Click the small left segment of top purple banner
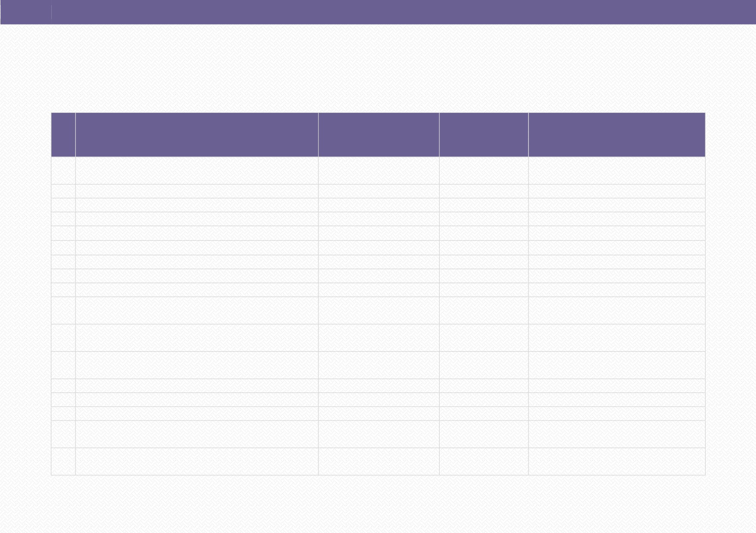The width and height of the screenshot is (756, 533). point(26,12)
